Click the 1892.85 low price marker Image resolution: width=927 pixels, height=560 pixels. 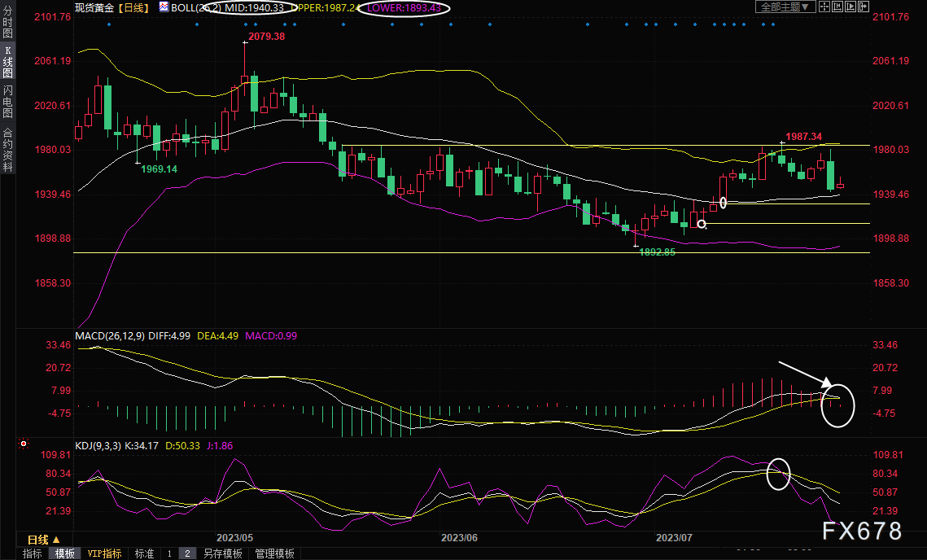point(658,252)
